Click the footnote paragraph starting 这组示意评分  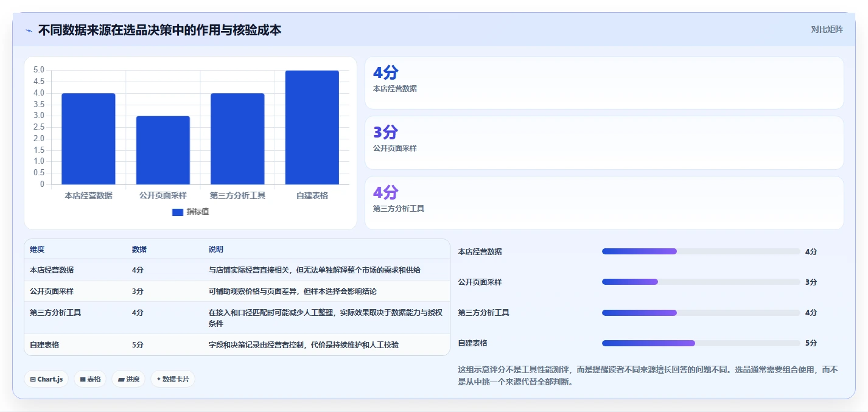click(648, 376)
